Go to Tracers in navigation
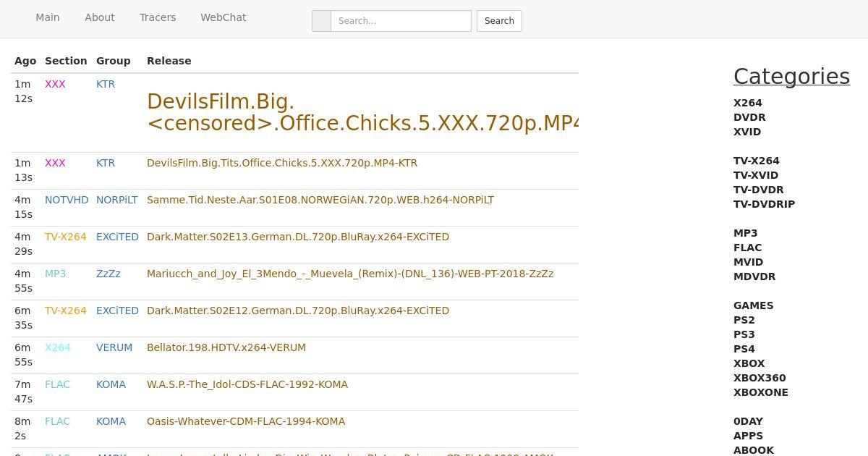This screenshot has width=868, height=456. click(x=158, y=17)
